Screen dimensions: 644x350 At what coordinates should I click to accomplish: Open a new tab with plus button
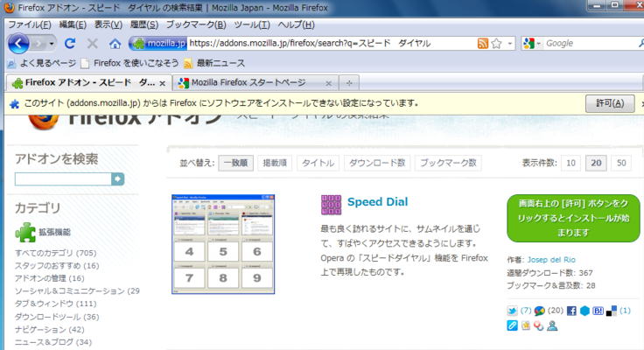pos(349,83)
